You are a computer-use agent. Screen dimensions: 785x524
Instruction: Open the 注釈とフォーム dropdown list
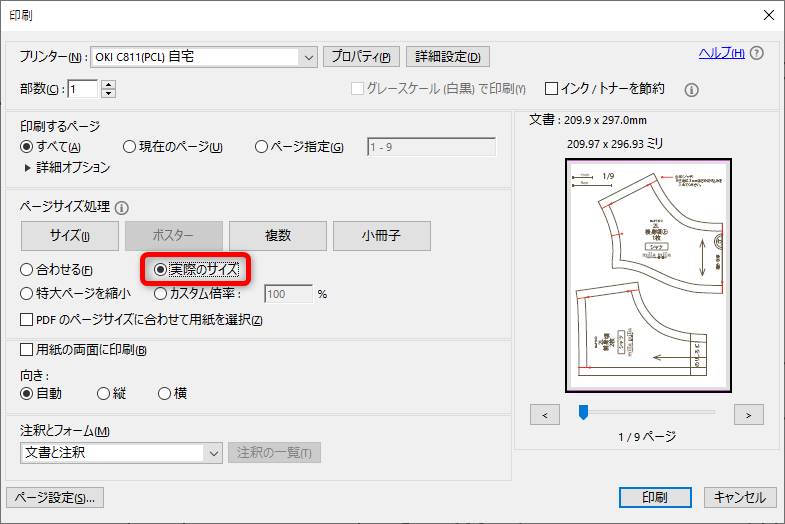coord(213,453)
